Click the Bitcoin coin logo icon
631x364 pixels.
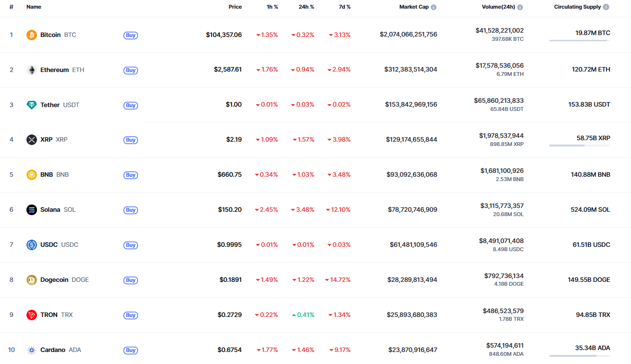click(32, 35)
